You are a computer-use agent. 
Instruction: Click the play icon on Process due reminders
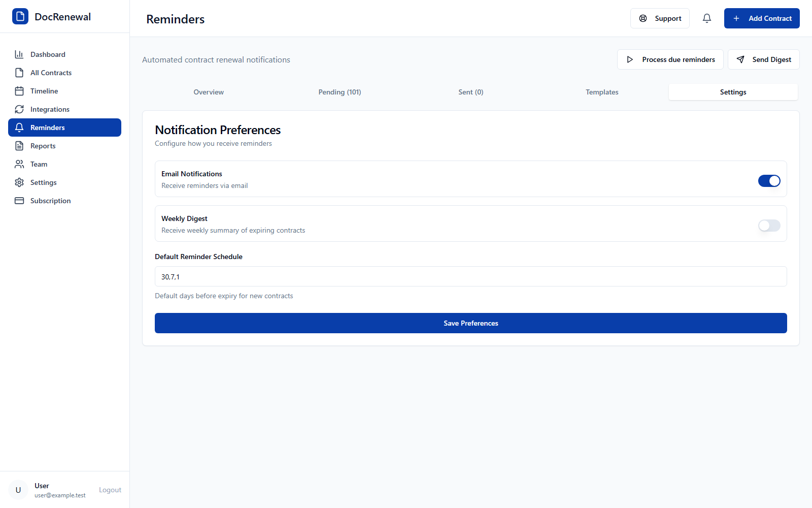click(x=630, y=59)
